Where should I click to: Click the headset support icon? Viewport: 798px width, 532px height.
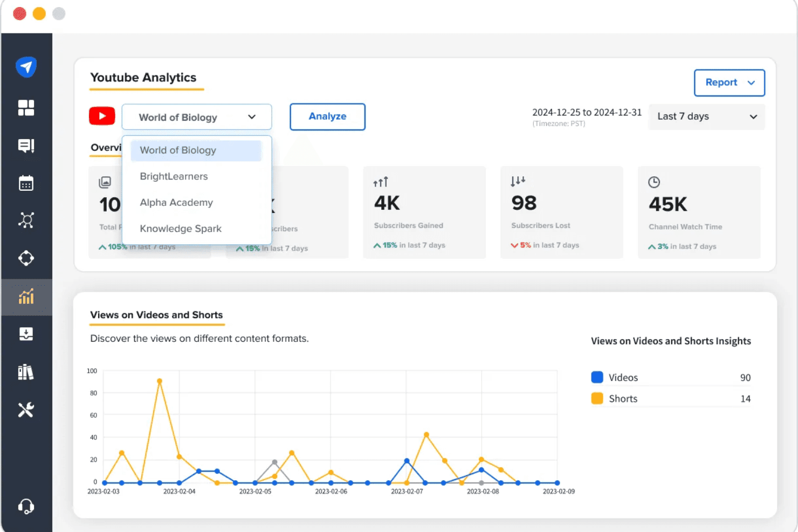(26, 506)
